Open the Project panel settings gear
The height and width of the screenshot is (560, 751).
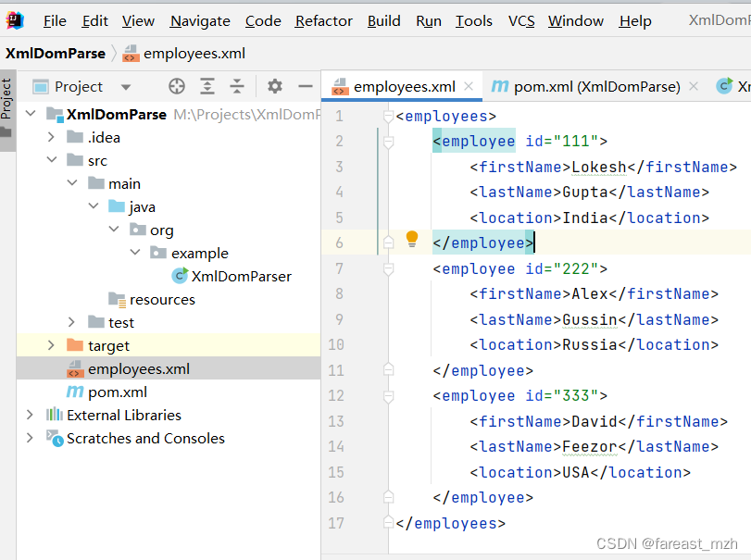(x=274, y=86)
